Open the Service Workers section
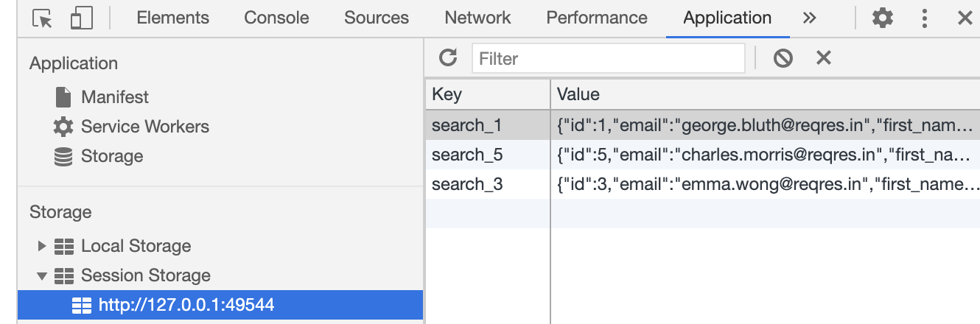This screenshot has height=324, width=980. click(144, 127)
